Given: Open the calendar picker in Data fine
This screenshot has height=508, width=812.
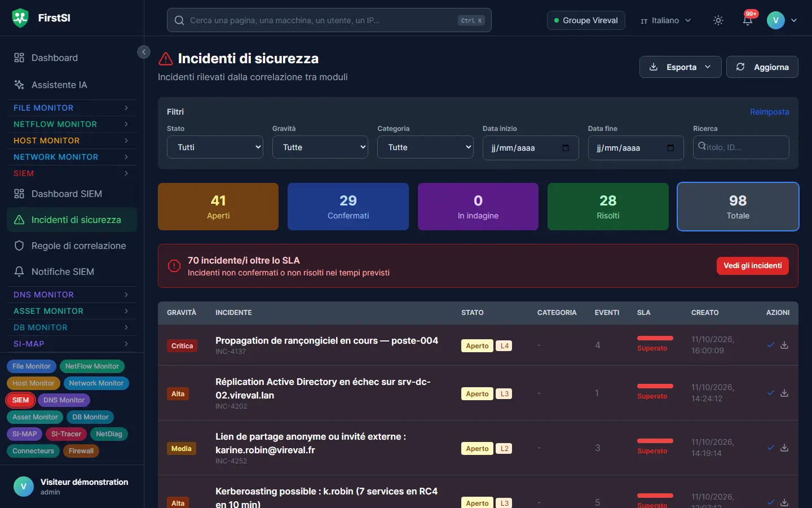Looking at the screenshot, I should (670, 148).
